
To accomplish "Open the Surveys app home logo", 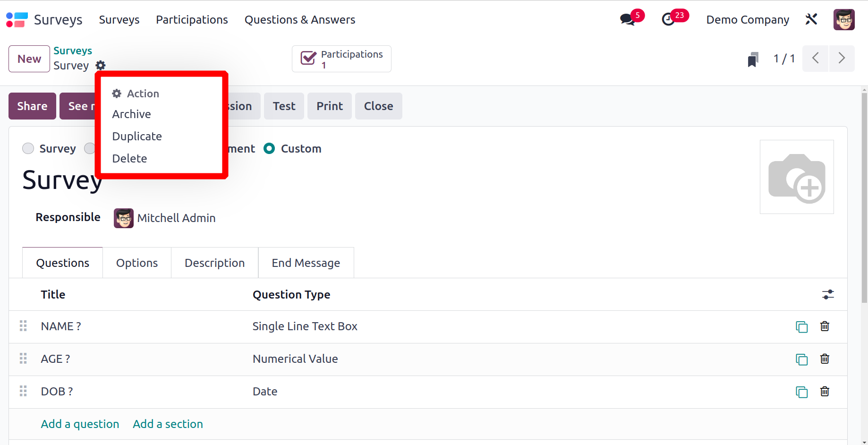I will click(x=17, y=20).
